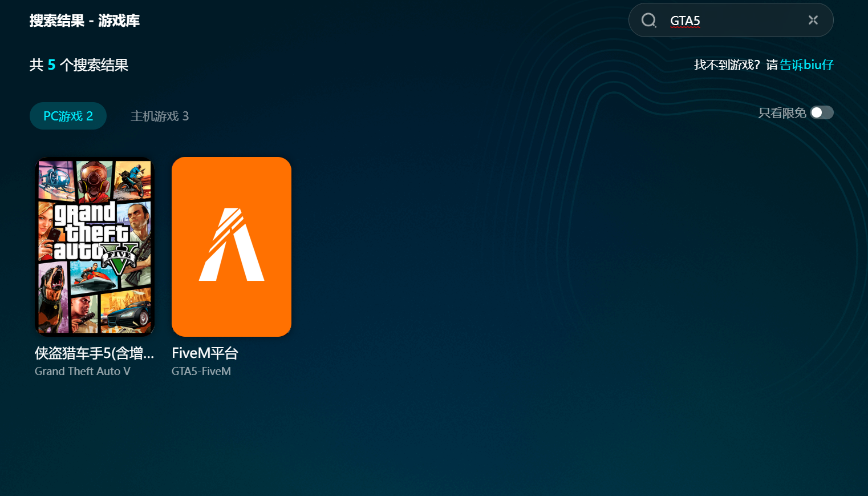Open the Grand Theft Auto V cover
The height and width of the screenshot is (496, 868).
click(x=95, y=247)
